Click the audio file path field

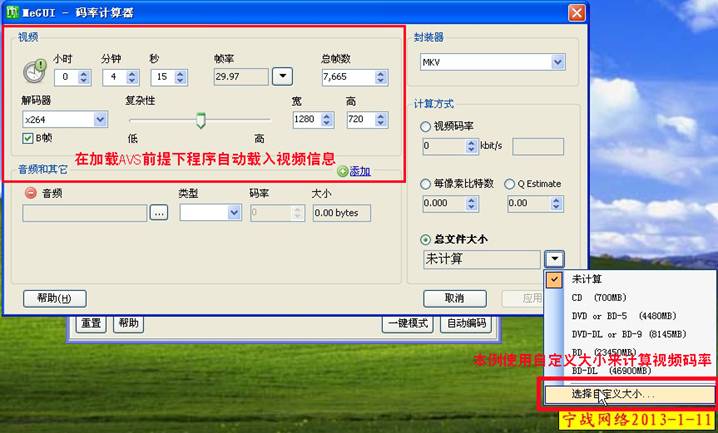click(85, 213)
